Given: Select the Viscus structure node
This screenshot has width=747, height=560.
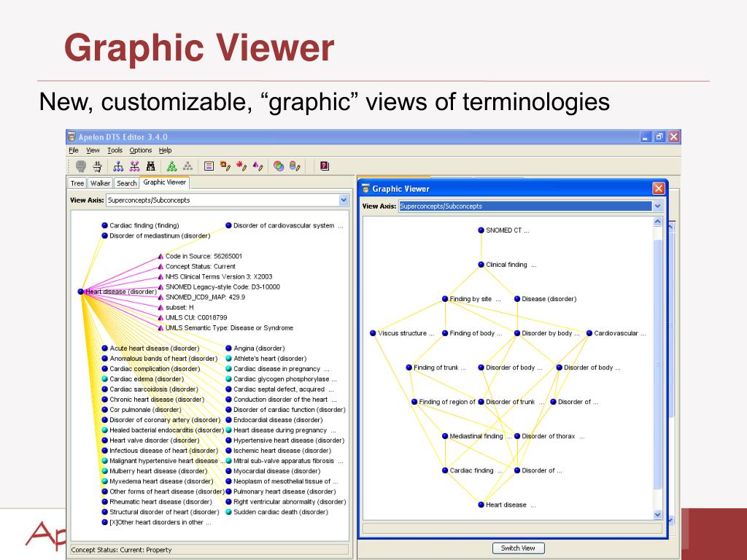Looking at the screenshot, I should click(402, 333).
